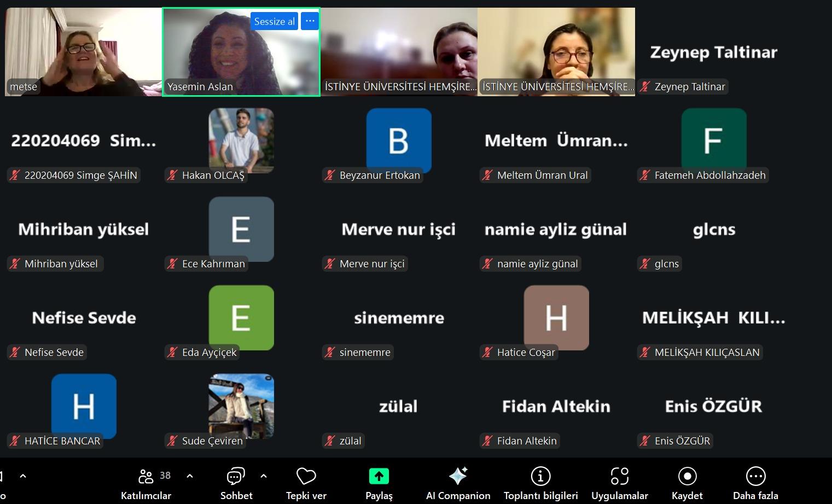Open AI Companion
Viewport: 832px width, 504px height.
(x=458, y=483)
